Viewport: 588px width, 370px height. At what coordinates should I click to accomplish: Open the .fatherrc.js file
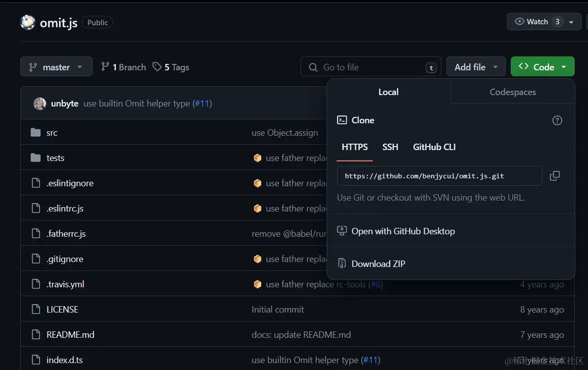tap(66, 234)
